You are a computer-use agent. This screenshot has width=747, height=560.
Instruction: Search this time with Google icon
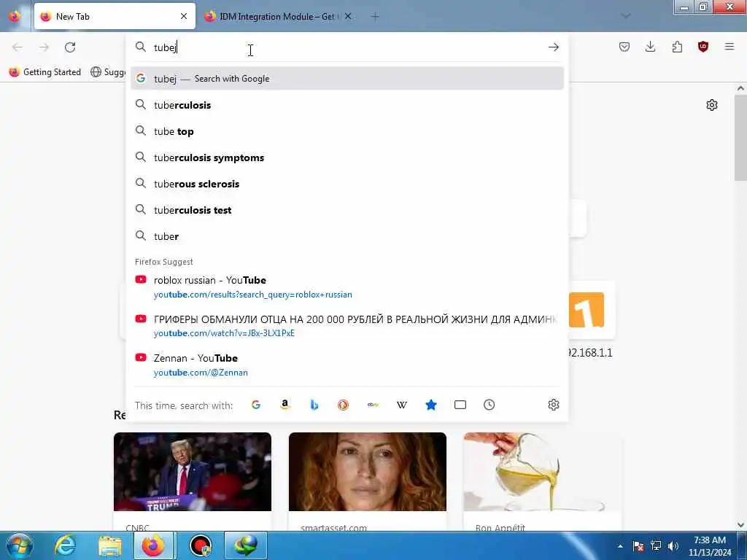point(256,405)
